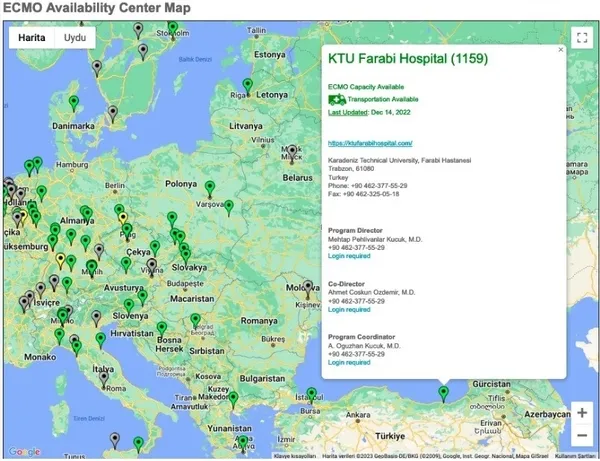Click the ambulance Transportation Available icon
The height and width of the screenshot is (461, 600).
tap(337, 100)
